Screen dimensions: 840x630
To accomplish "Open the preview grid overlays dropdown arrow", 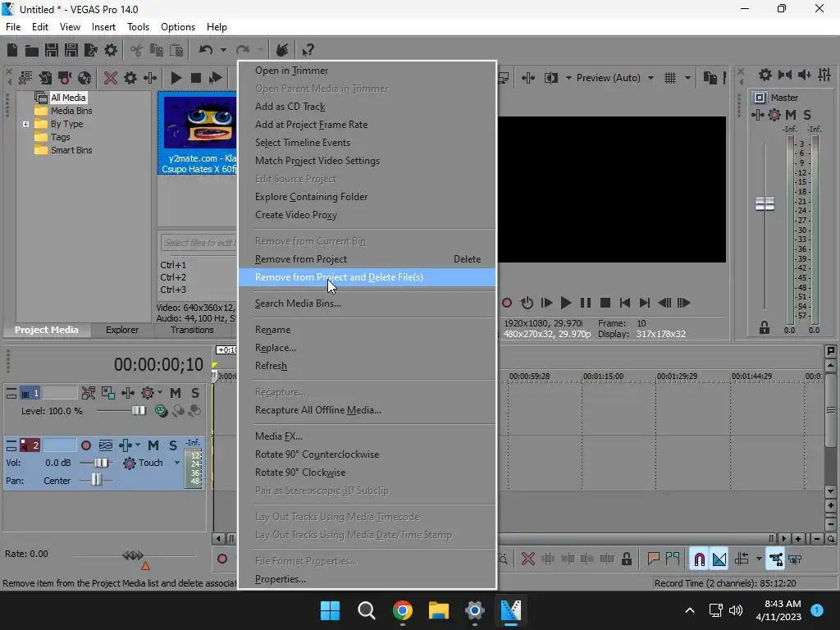I will point(687,78).
